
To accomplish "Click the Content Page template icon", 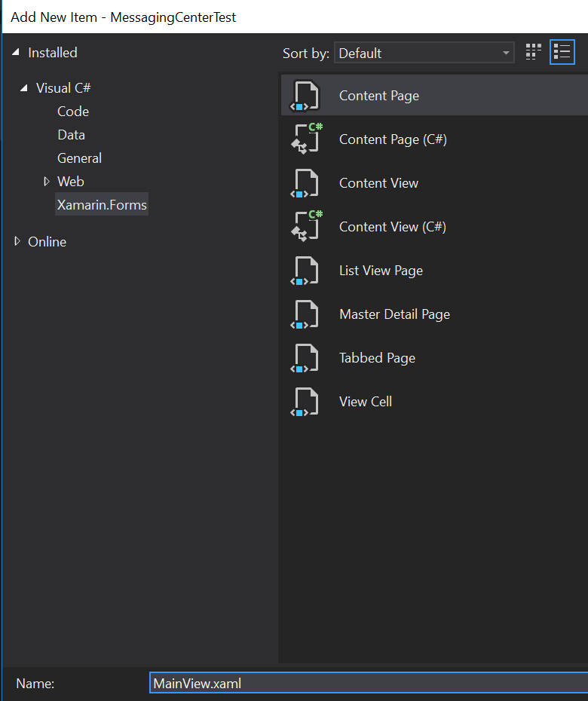I will pos(305,95).
